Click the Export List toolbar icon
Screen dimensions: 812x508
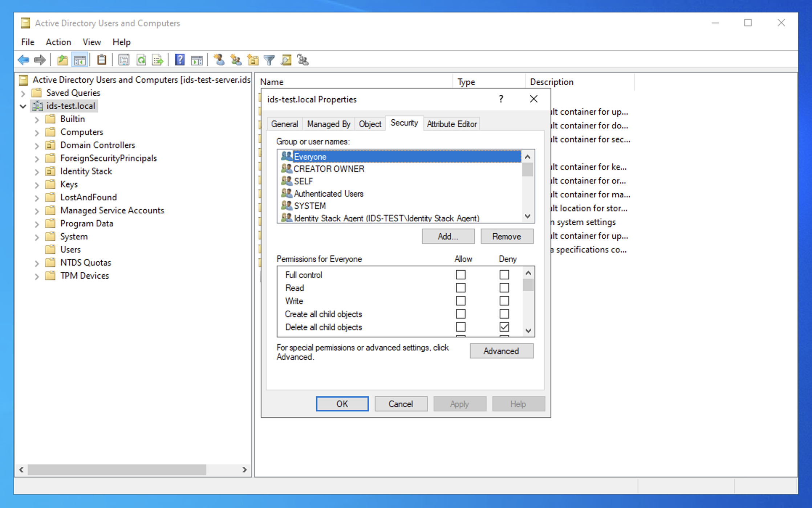point(158,60)
